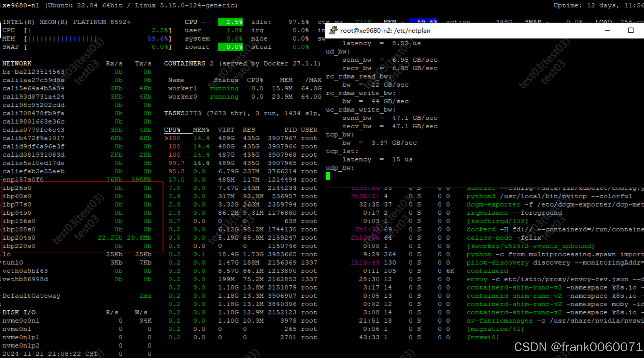
Task: Click the green CPU 2.5% indicator
Action: click(x=230, y=22)
